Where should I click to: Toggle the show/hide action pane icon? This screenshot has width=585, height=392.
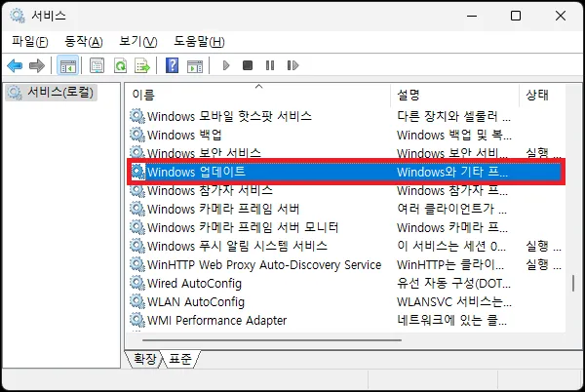195,65
